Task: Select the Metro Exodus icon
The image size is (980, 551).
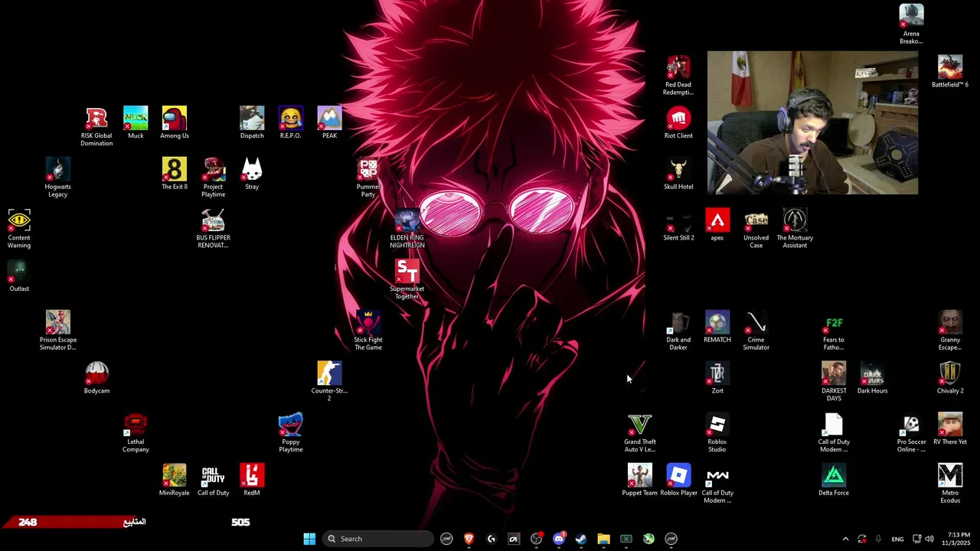Action: pos(950,484)
